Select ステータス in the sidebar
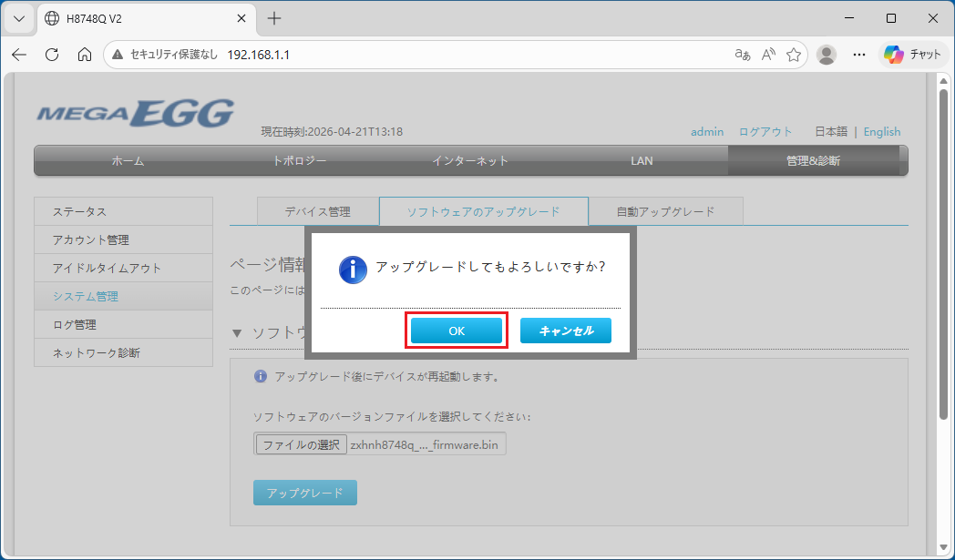955x560 pixels. point(124,212)
